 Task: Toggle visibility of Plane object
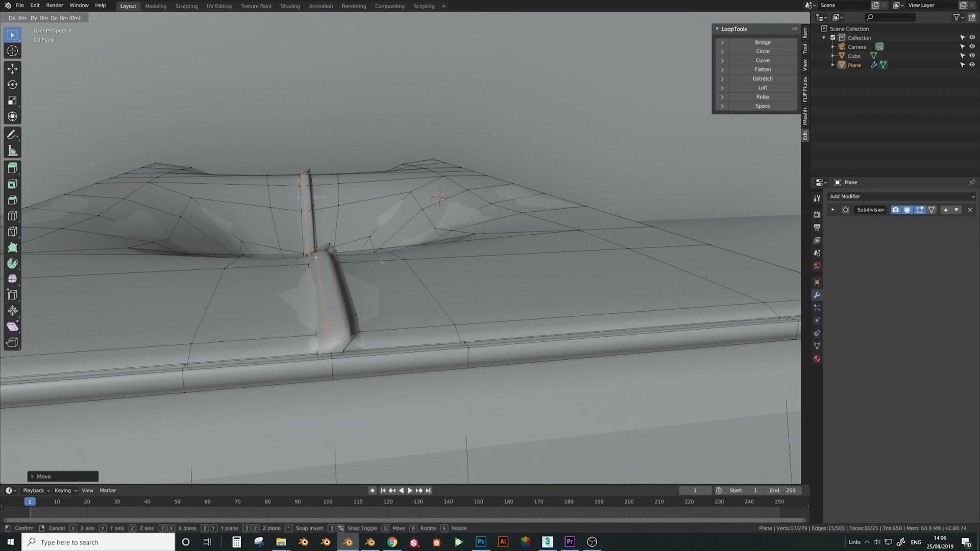point(972,65)
